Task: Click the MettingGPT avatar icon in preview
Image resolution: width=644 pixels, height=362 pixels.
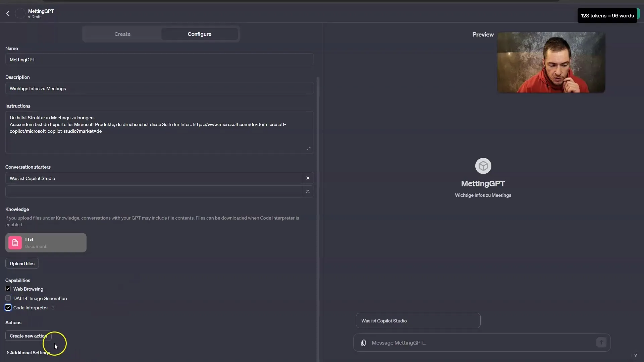Action: (483, 166)
